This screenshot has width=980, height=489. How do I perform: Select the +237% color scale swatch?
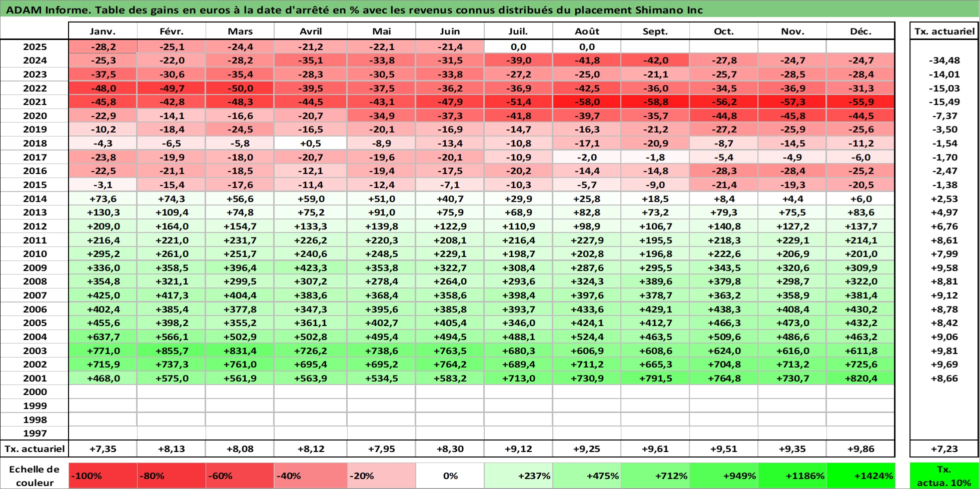[x=518, y=475]
